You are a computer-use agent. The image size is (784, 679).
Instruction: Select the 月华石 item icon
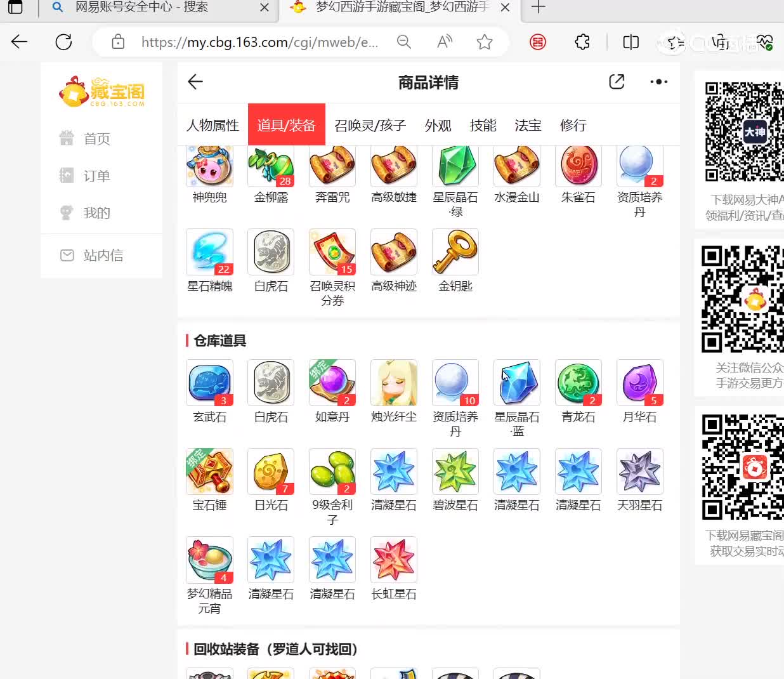pos(640,383)
